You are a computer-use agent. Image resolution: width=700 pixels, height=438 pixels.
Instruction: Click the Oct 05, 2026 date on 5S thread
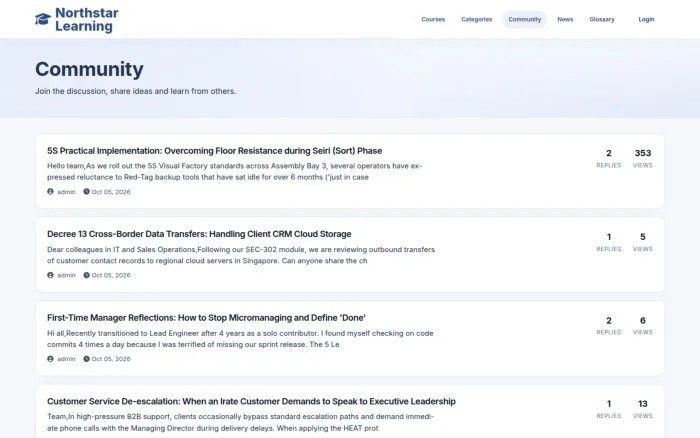[111, 192]
